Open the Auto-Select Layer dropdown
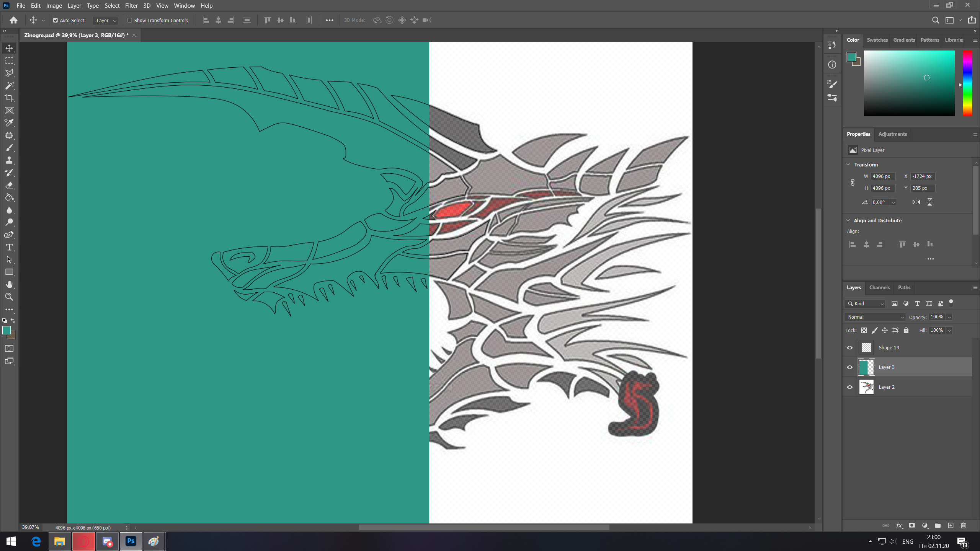This screenshot has width=980, height=551. tap(105, 20)
